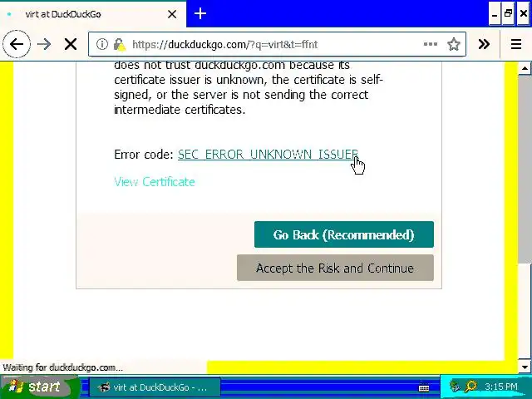532x399 pixels.
Task: Open a new tab with the plus button
Action: pos(200,14)
